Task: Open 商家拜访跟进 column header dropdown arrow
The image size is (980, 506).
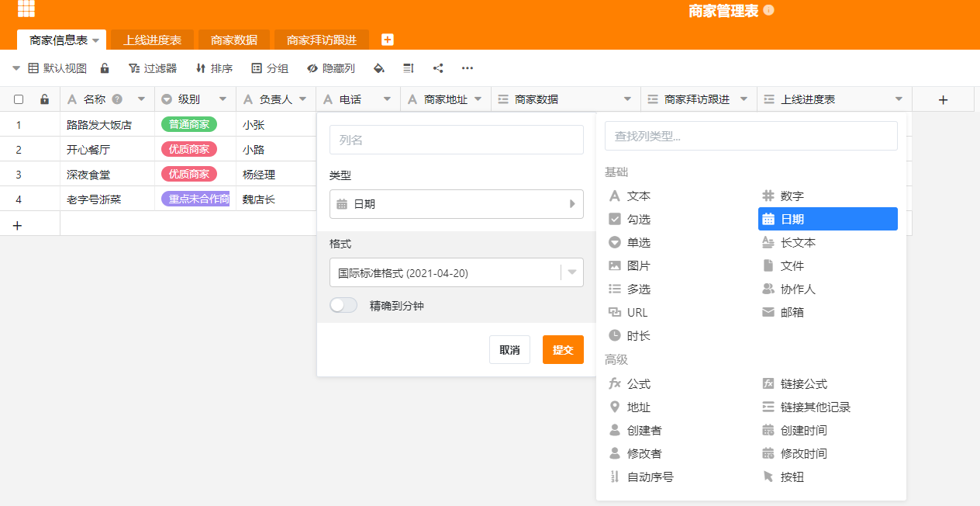Action: (x=744, y=99)
